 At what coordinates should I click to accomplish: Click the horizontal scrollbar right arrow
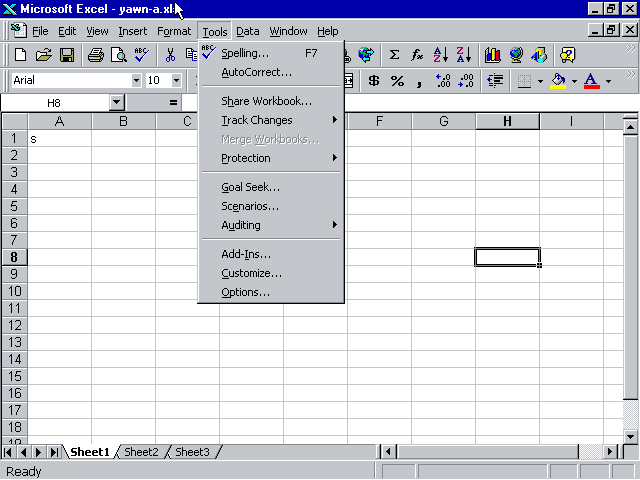(x=610, y=452)
